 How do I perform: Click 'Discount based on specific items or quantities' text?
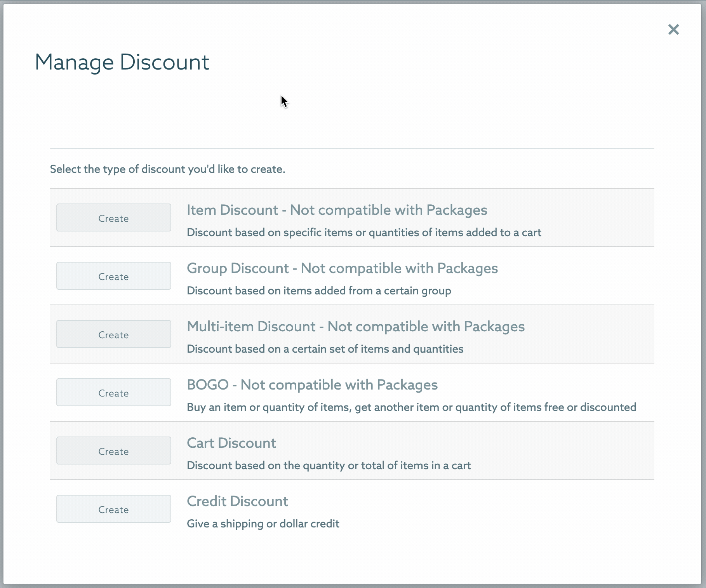pos(364,233)
